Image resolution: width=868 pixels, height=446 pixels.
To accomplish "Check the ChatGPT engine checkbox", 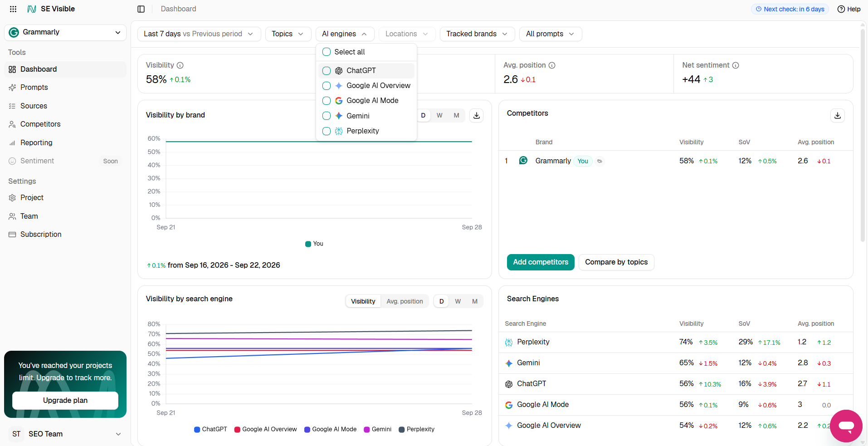I will 327,71.
